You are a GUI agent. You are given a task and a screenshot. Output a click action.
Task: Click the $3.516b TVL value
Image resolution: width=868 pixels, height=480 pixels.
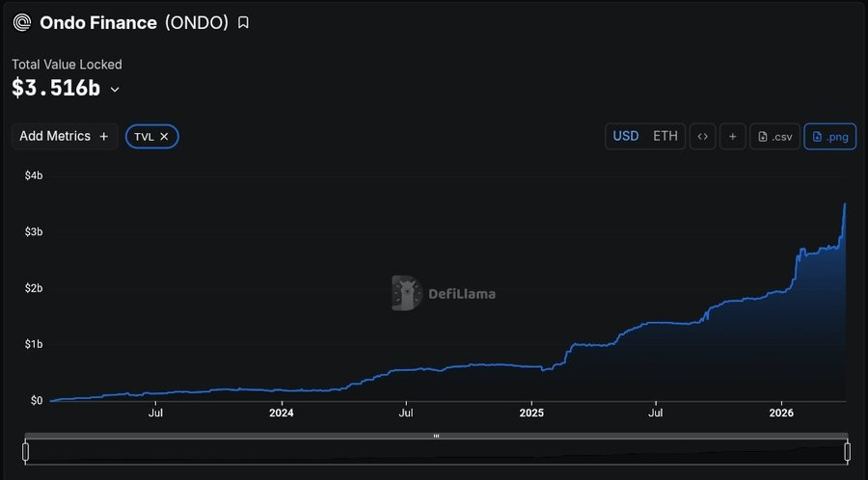(56, 89)
